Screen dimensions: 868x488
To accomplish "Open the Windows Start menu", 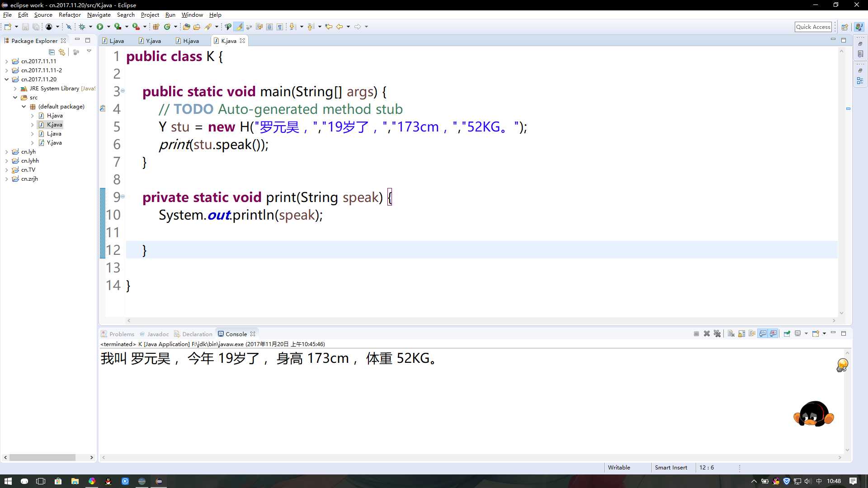I will [8, 481].
